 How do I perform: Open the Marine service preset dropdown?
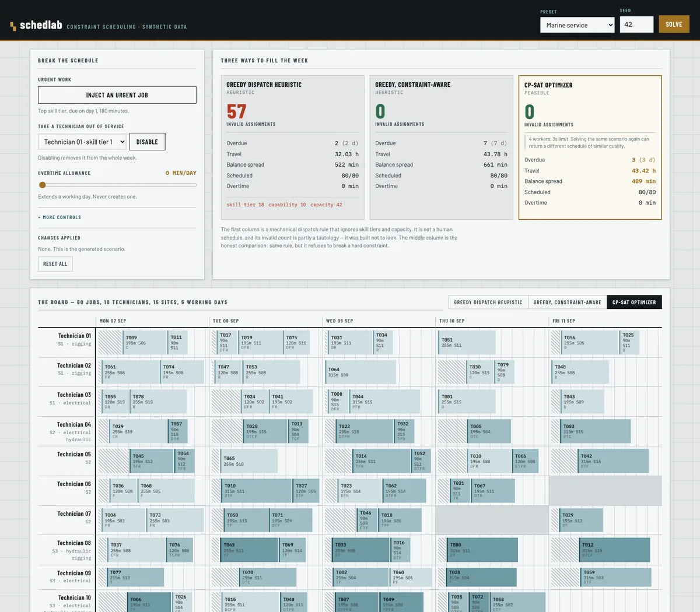tap(577, 25)
